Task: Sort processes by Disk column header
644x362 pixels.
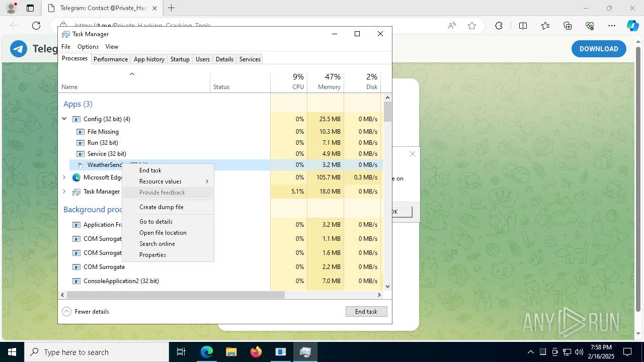Action: pos(362,82)
